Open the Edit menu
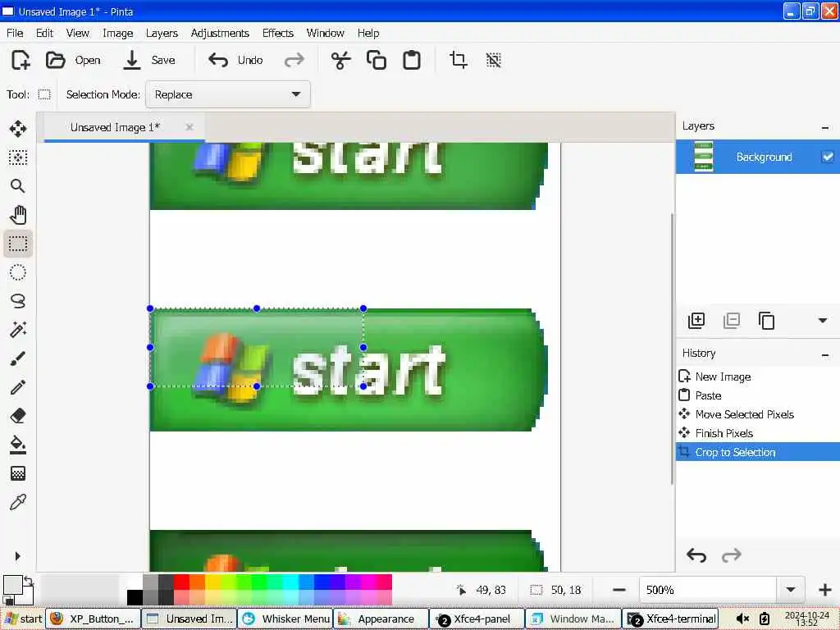 (44, 33)
